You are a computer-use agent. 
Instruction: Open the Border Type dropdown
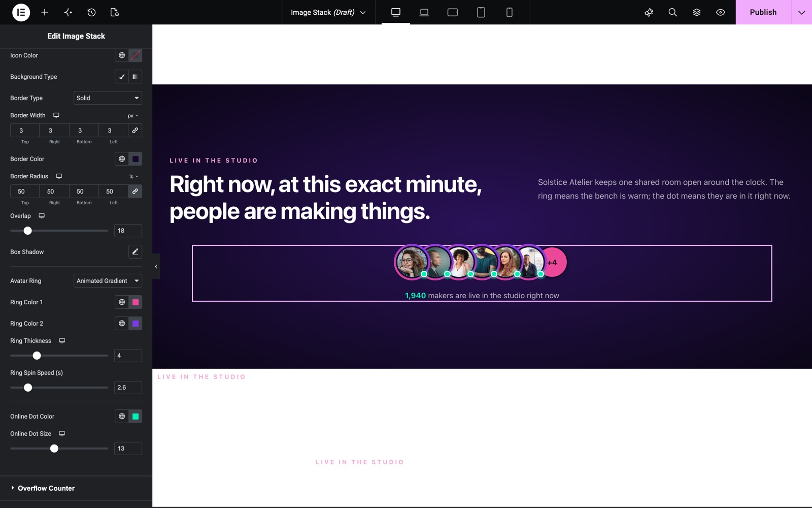point(108,98)
